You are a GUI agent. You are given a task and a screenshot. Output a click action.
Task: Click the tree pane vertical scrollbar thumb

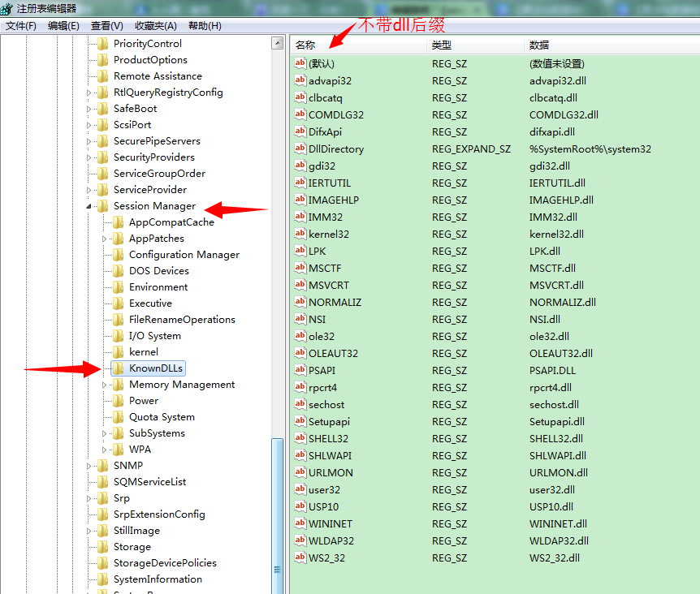click(278, 516)
